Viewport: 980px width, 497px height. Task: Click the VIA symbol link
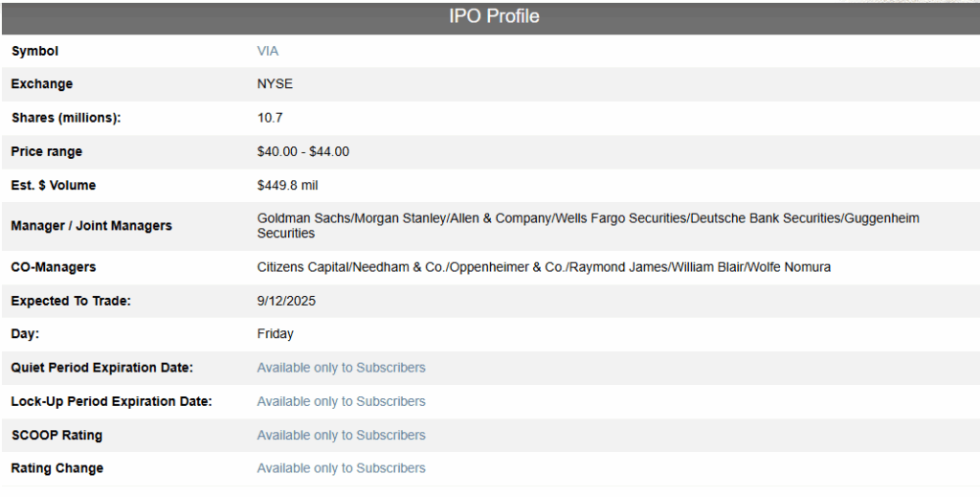point(268,51)
